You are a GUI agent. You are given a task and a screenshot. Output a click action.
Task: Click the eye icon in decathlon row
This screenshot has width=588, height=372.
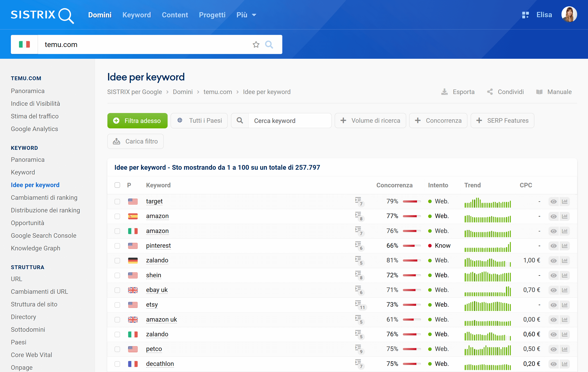pyautogui.click(x=554, y=364)
